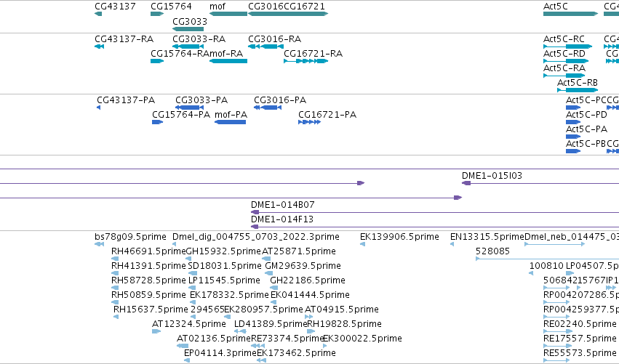The width and height of the screenshot is (619, 364).
Task: Select the Act5C-PA protein label
Action: tap(586, 129)
